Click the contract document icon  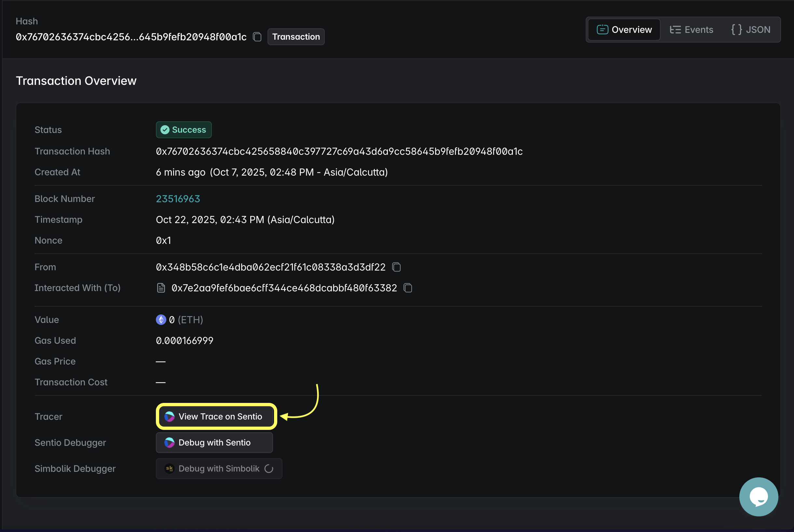(161, 288)
